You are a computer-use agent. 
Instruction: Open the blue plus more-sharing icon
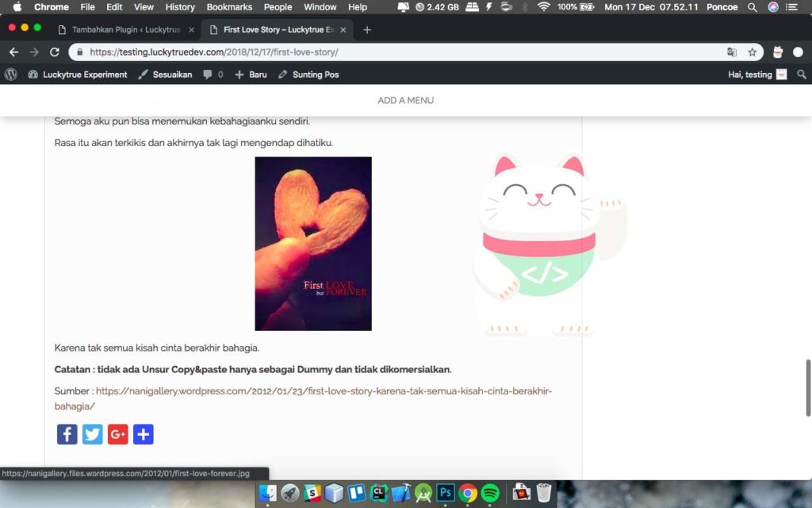[144, 434]
